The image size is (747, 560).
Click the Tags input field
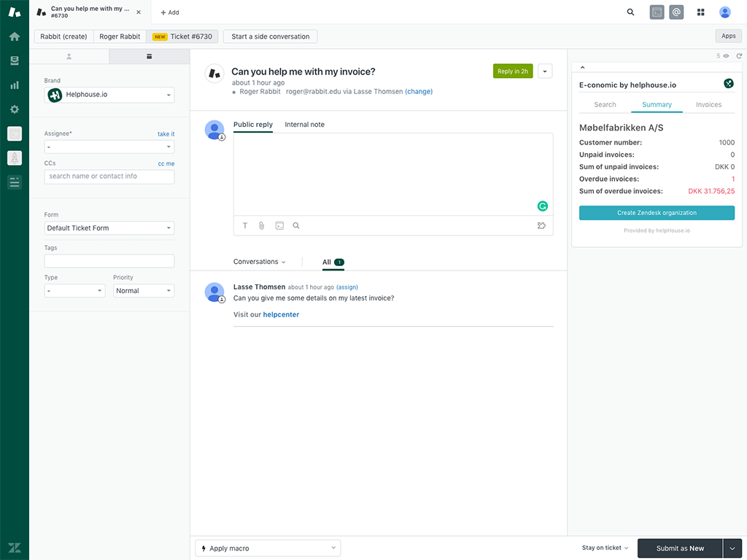point(109,261)
